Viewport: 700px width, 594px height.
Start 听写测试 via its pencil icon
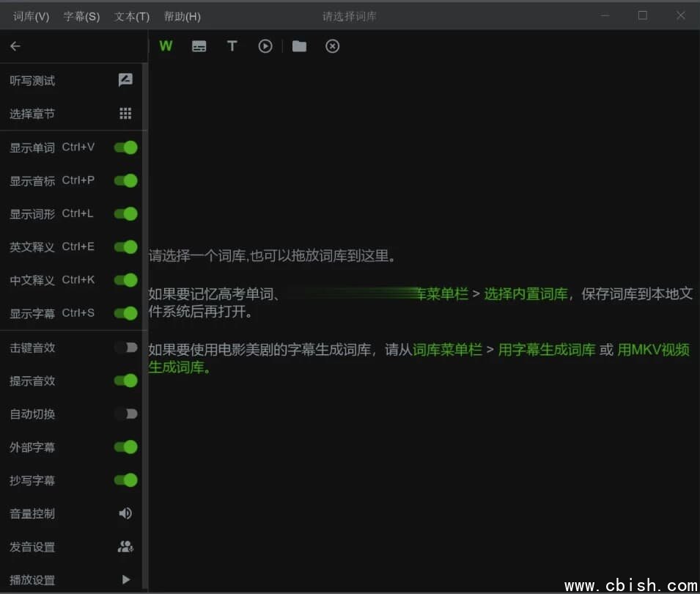125,79
